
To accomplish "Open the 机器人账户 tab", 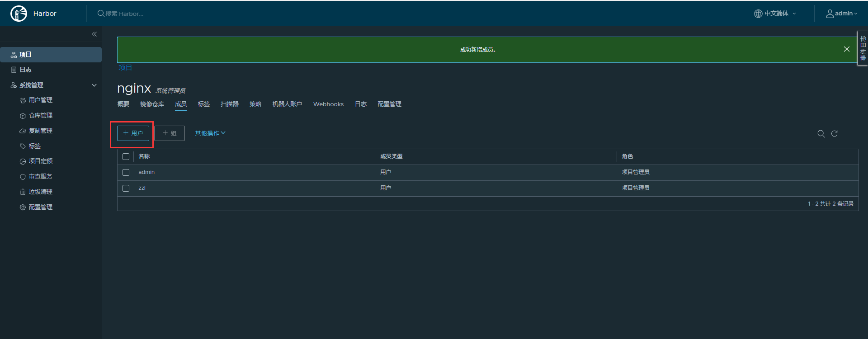I will tap(287, 104).
